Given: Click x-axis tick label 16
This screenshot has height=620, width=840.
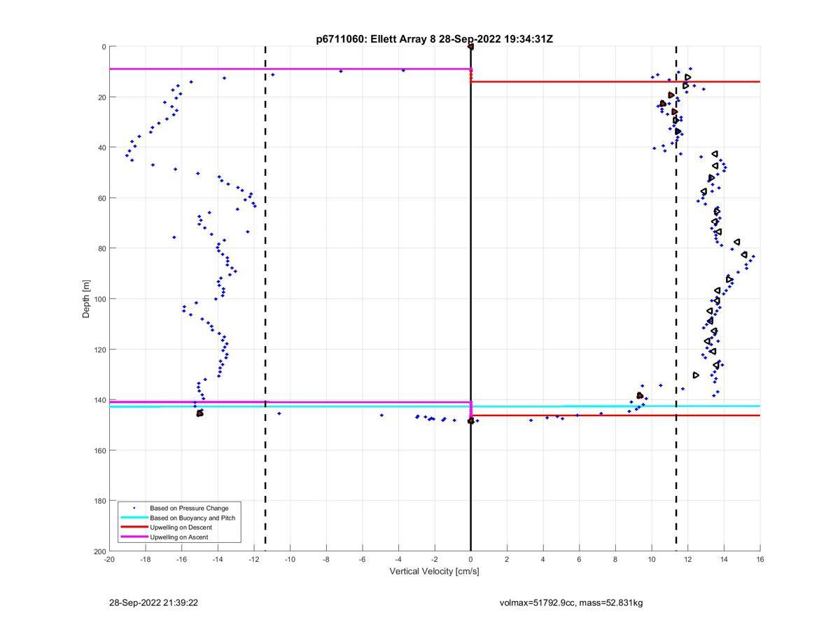Looking at the screenshot, I should pos(760,559).
